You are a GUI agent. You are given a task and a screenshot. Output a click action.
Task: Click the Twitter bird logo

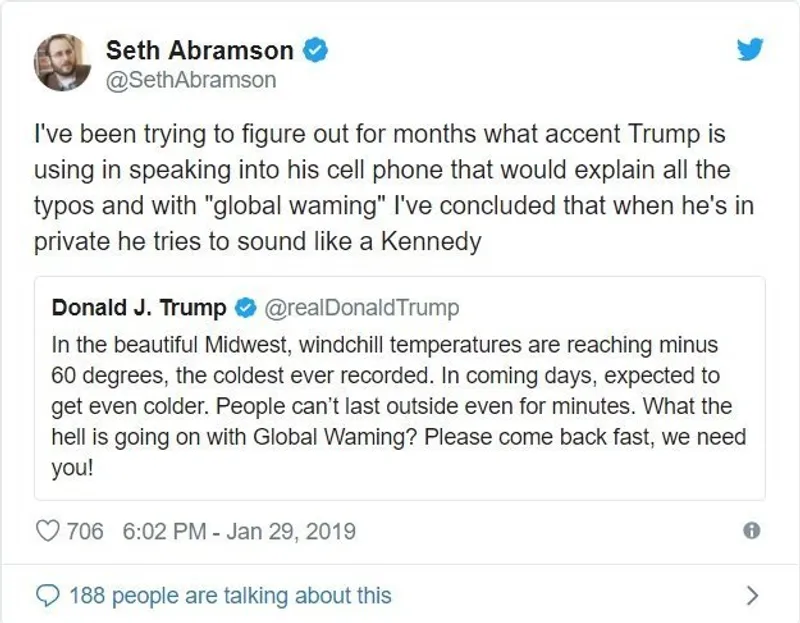pyautogui.click(x=751, y=50)
